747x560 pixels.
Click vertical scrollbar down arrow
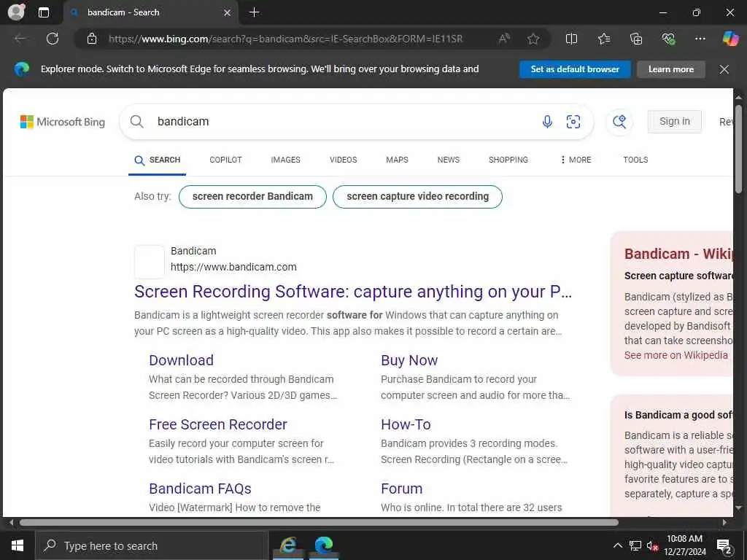click(x=738, y=508)
